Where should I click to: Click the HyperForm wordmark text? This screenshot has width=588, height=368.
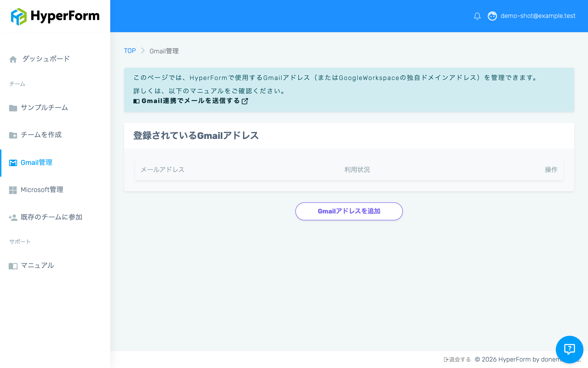coord(65,16)
